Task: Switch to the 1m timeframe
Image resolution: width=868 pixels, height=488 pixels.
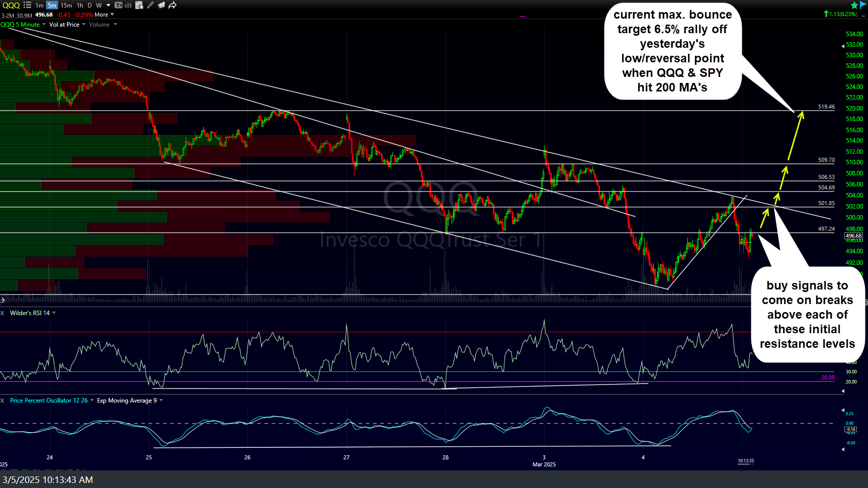Action: coord(39,6)
